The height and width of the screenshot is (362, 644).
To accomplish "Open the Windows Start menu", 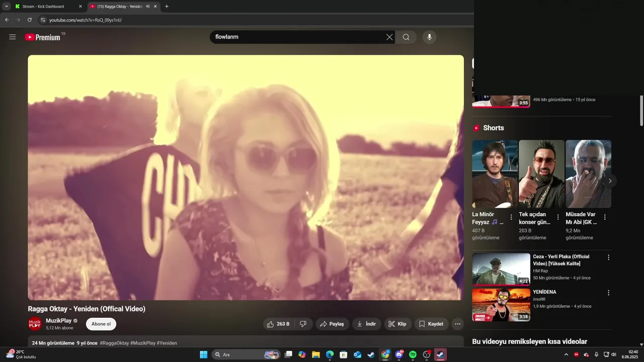I will (203, 354).
